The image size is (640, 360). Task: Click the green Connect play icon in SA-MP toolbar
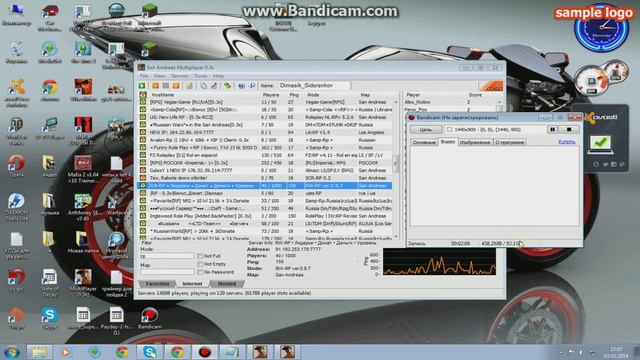tap(142, 86)
